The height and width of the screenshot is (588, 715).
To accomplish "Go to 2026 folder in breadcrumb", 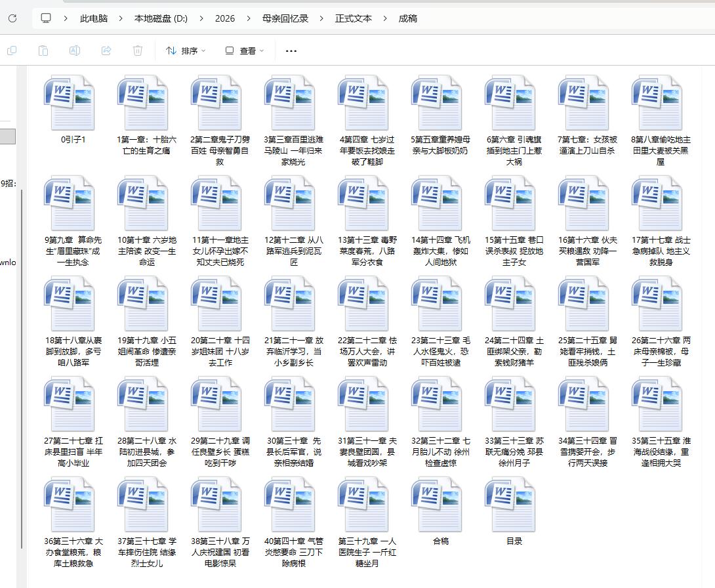I will [225, 18].
